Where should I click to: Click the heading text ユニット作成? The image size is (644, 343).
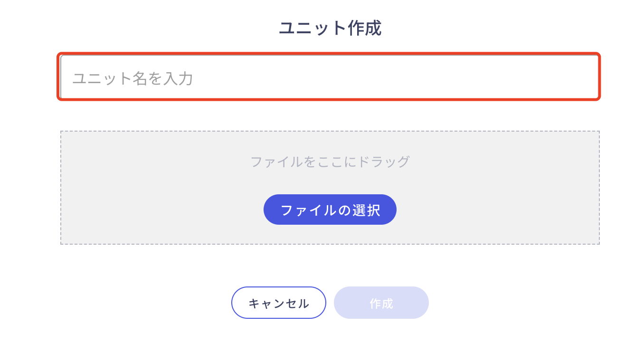pos(330,28)
